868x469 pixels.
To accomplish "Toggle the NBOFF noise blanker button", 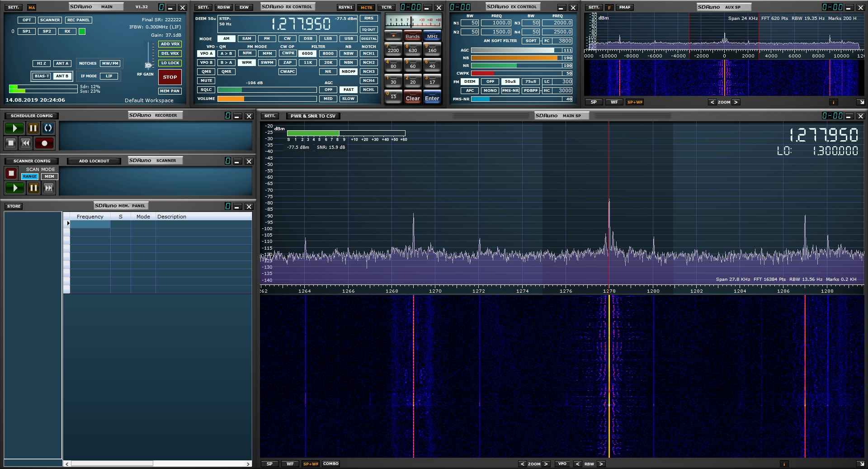I will point(349,71).
